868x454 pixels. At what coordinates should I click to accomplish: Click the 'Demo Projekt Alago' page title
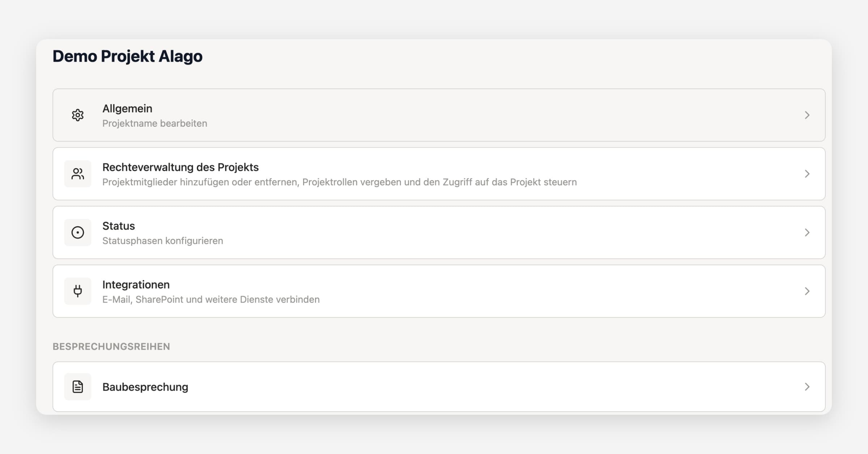click(x=127, y=56)
